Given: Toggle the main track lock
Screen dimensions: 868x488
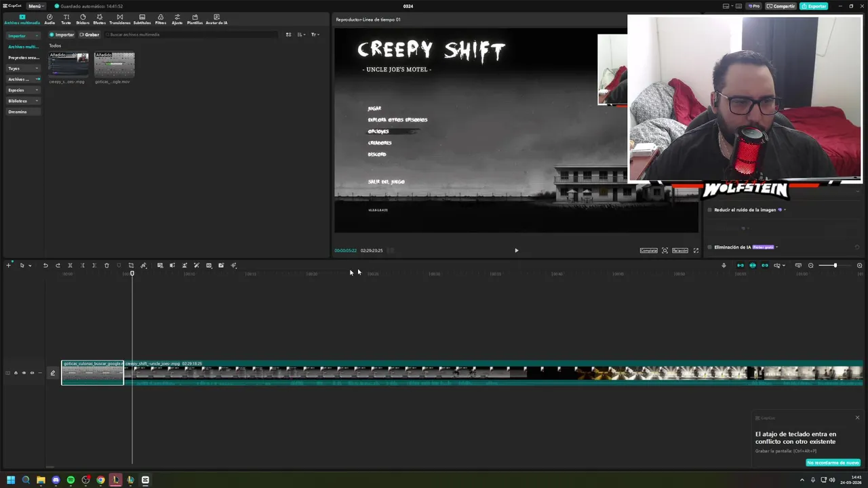Looking at the screenshot, I should click(16, 373).
